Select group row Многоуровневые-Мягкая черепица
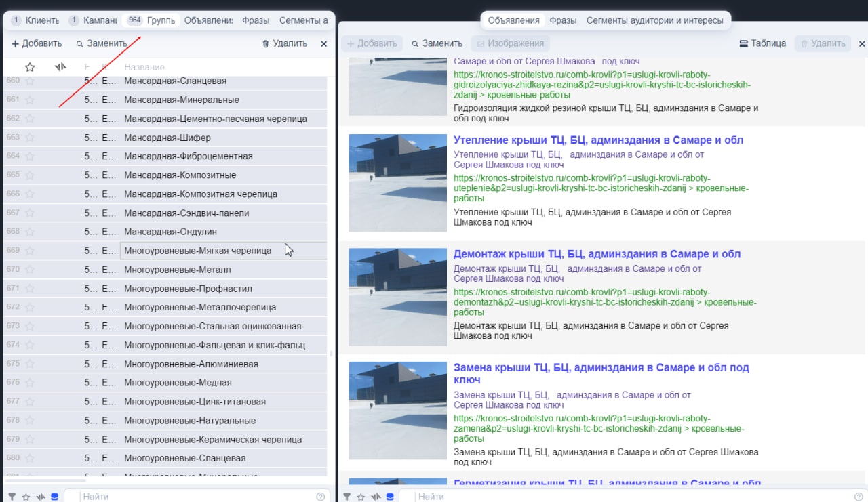Image resolution: width=868 pixels, height=502 pixels. (x=197, y=251)
